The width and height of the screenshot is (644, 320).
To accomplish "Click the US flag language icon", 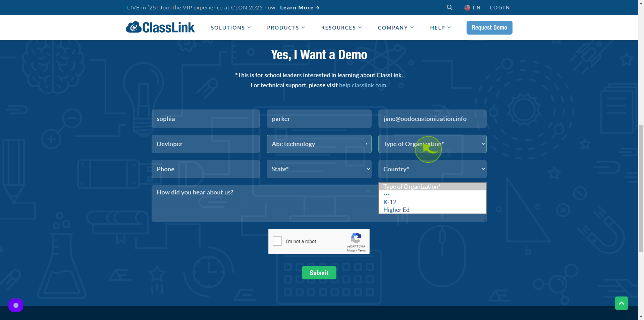I will tap(467, 7).
